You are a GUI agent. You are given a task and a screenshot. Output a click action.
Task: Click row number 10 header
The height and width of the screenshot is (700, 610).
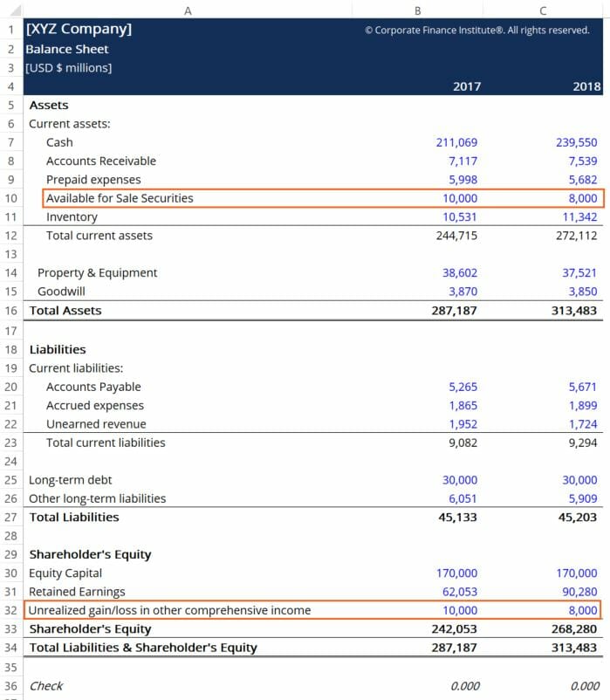[11, 198]
